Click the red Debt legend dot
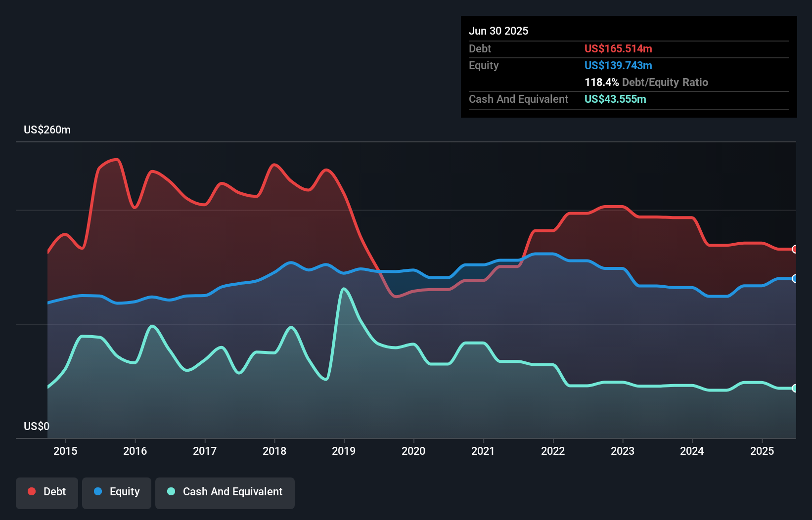The width and height of the screenshot is (812, 520). 31,491
